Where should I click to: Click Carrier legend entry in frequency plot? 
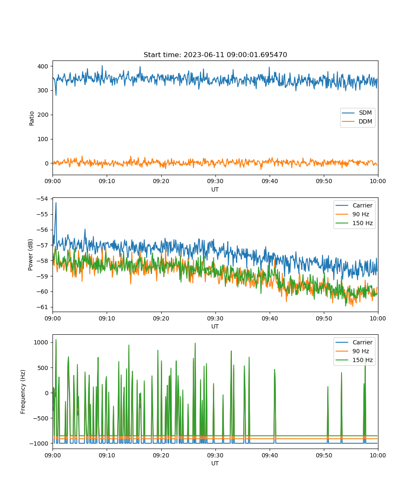tap(355, 342)
